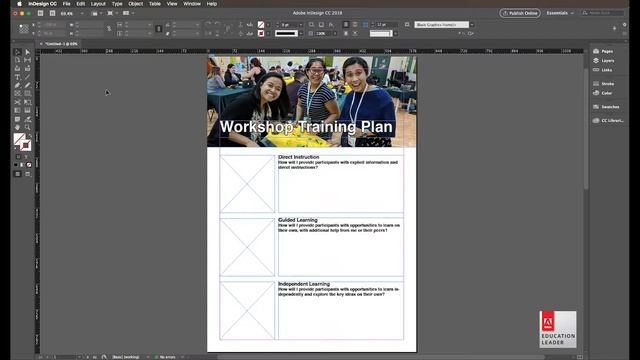
Task: Open the Links panel
Action: click(603, 70)
